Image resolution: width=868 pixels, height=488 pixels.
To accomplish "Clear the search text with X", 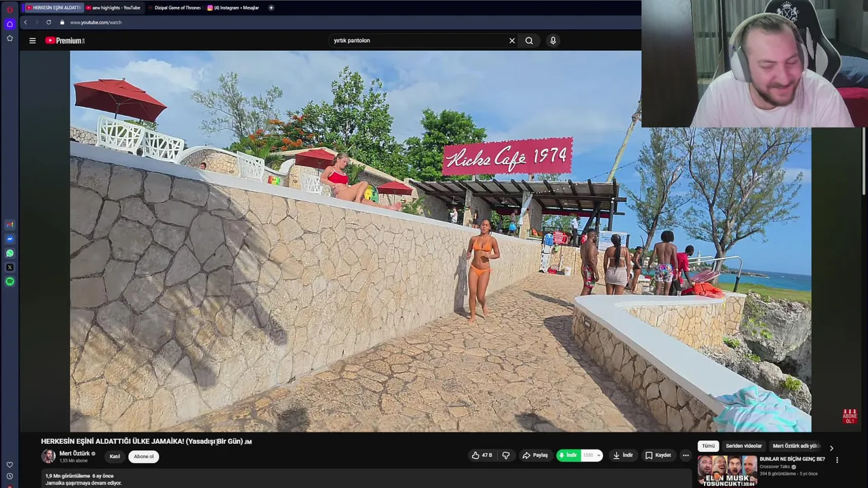I will (x=512, y=41).
